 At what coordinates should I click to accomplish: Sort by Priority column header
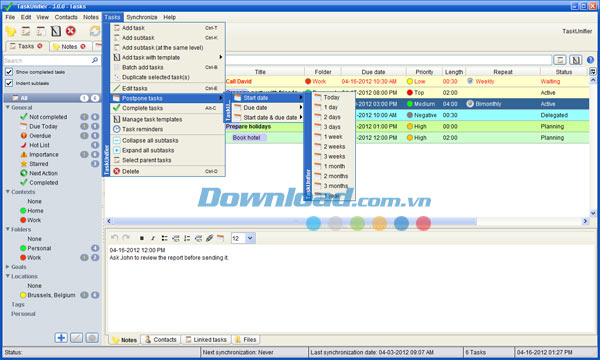tap(424, 72)
